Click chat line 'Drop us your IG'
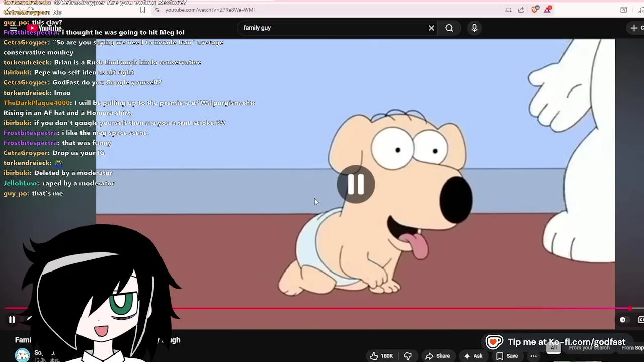The height and width of the screenshot is (362, 644). tap(78, 153)
